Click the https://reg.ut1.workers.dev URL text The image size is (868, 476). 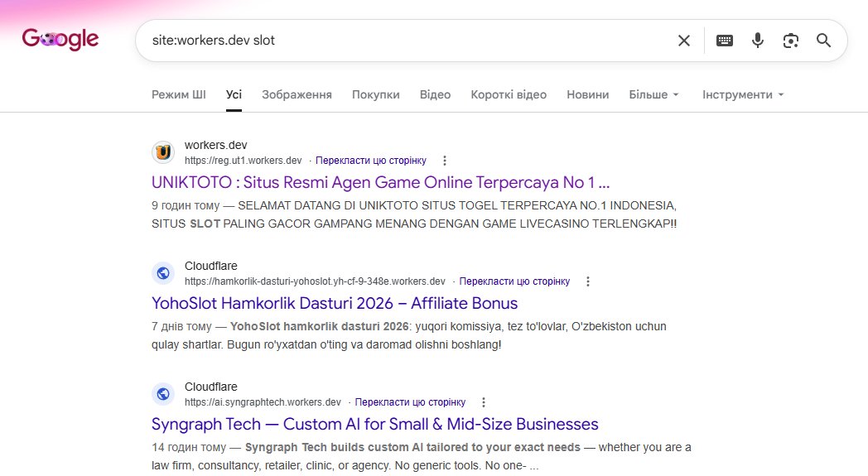click(243, 161)
